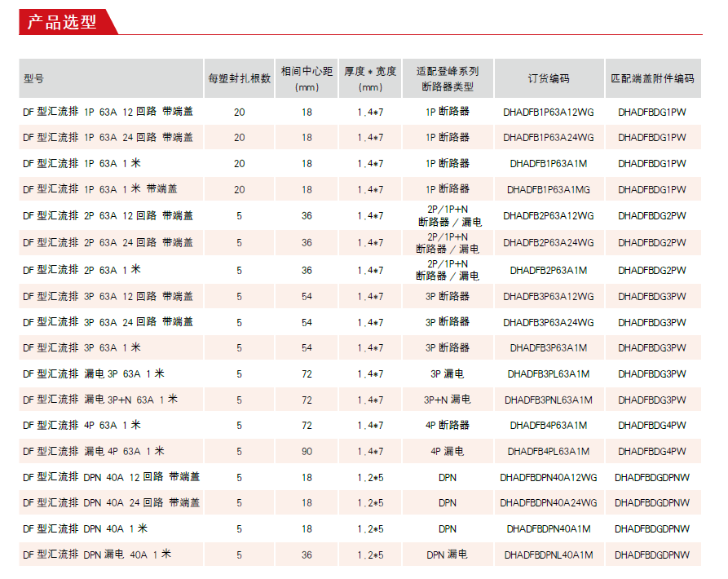This screenshot has height=579, width=728.
Task: Click 3P 漏电 breaker type cell
Action: [x=447, y=373]
